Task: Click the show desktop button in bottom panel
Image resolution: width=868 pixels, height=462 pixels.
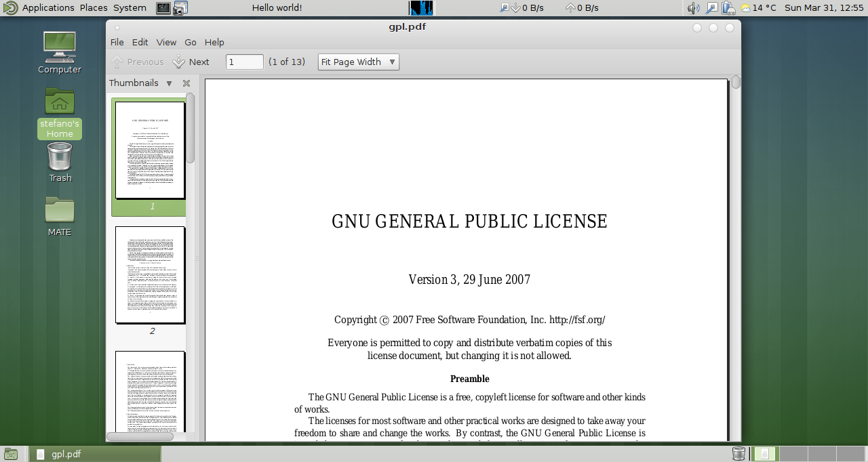Action: (x=11, y=454)
